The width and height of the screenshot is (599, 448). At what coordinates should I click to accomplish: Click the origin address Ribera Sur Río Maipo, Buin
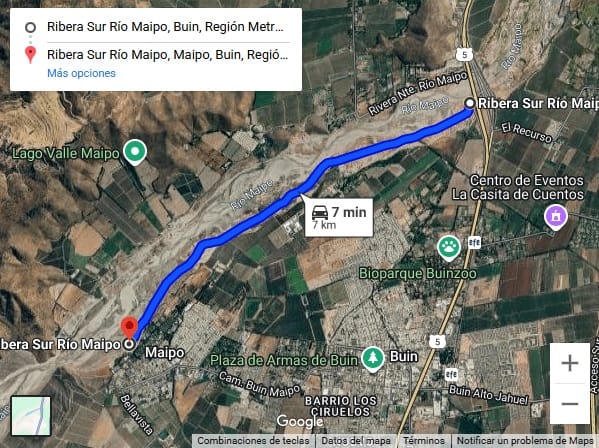pos(165,27)
